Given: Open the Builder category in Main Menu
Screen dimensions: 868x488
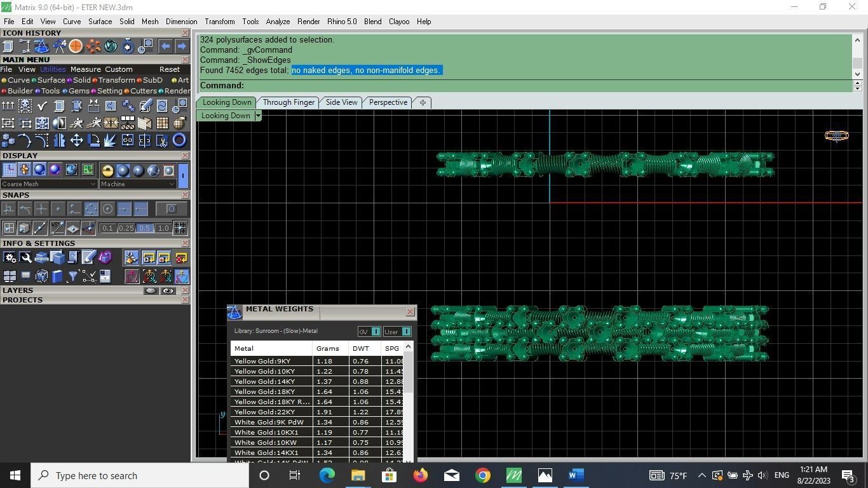Looking at the screenshot, I should 17,91.
